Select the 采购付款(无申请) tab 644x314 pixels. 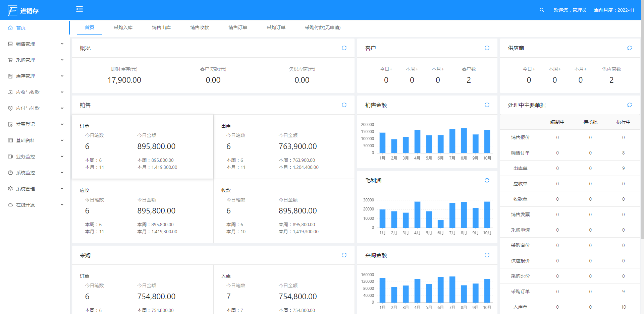(322, 27)
